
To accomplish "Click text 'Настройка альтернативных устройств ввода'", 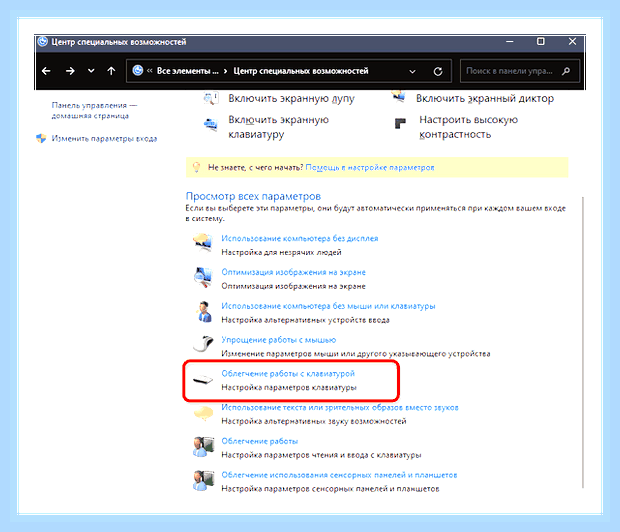I will [x=305, y=320].
